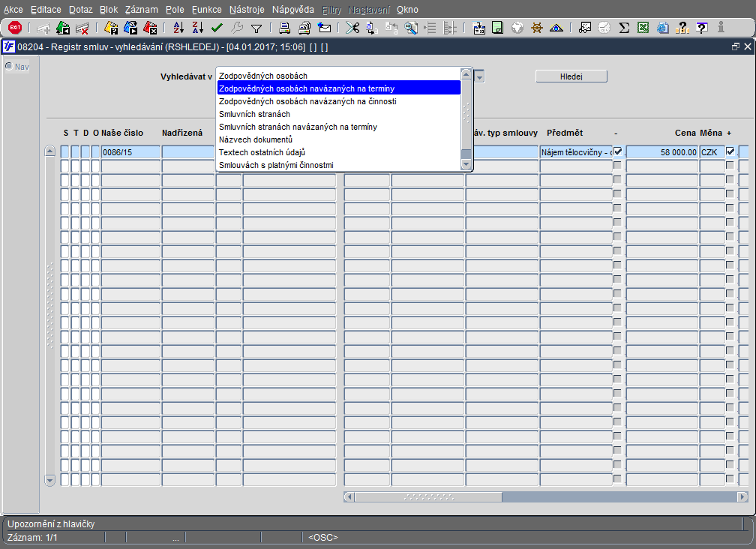Choose 'Smluvních stranách' list option
The height and width of the screenshot is (549, 756).
tap(338, 114)
